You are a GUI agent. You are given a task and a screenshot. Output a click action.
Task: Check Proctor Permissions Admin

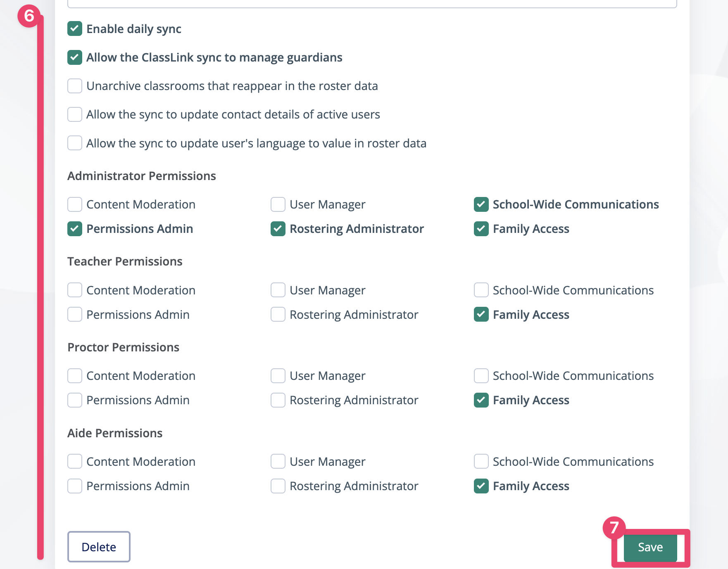click(75, 400)
